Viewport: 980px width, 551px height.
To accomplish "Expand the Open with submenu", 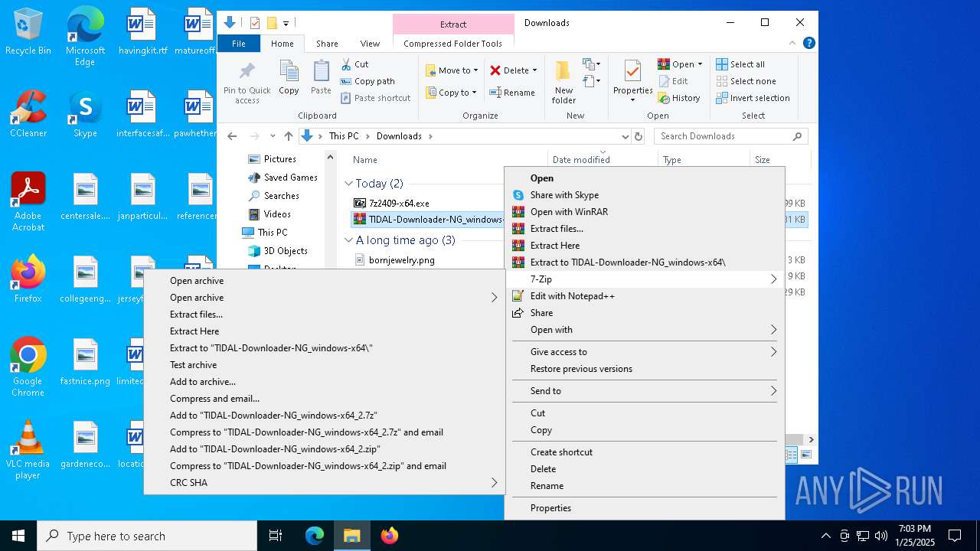I will [x=773, y=330].
